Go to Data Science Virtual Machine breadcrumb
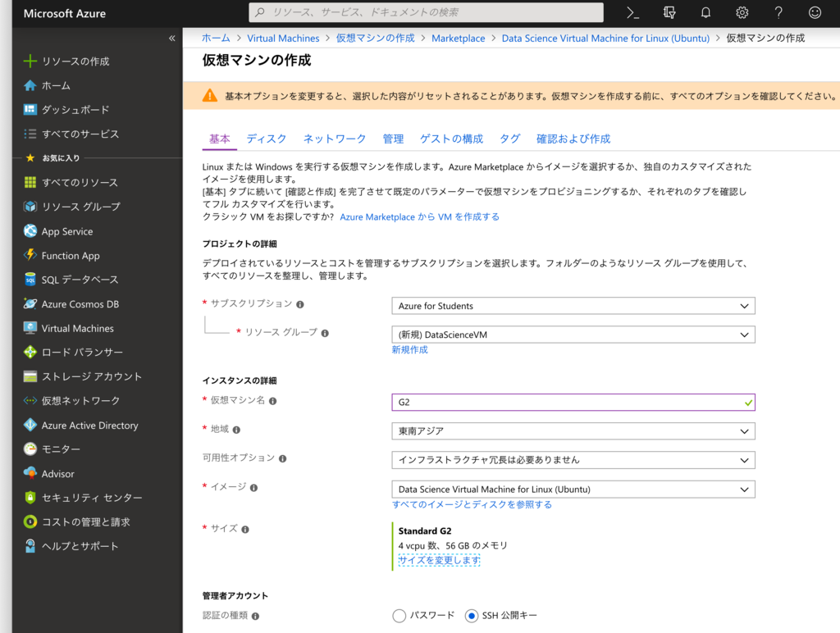 coord(605,38)
